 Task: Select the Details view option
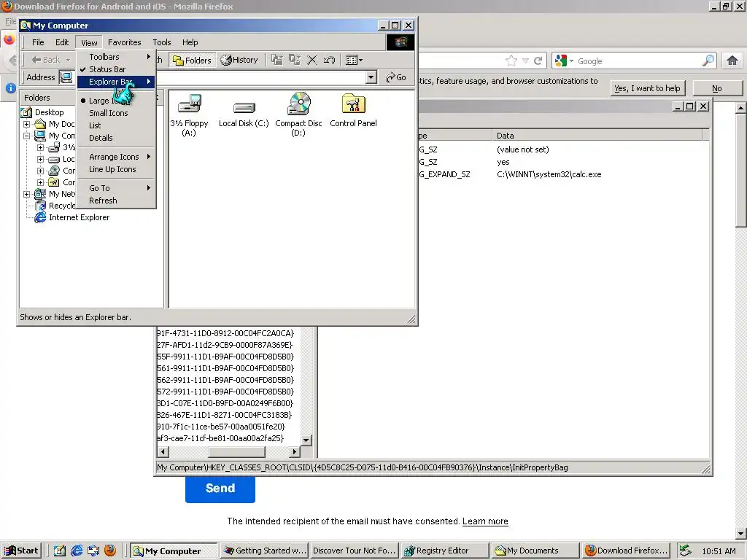coord(116,138)
